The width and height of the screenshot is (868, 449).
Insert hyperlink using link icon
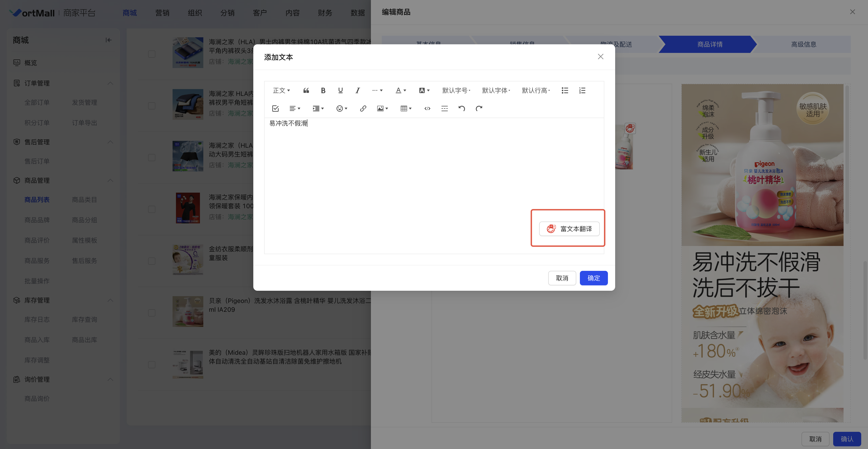[x=363, y=109]
